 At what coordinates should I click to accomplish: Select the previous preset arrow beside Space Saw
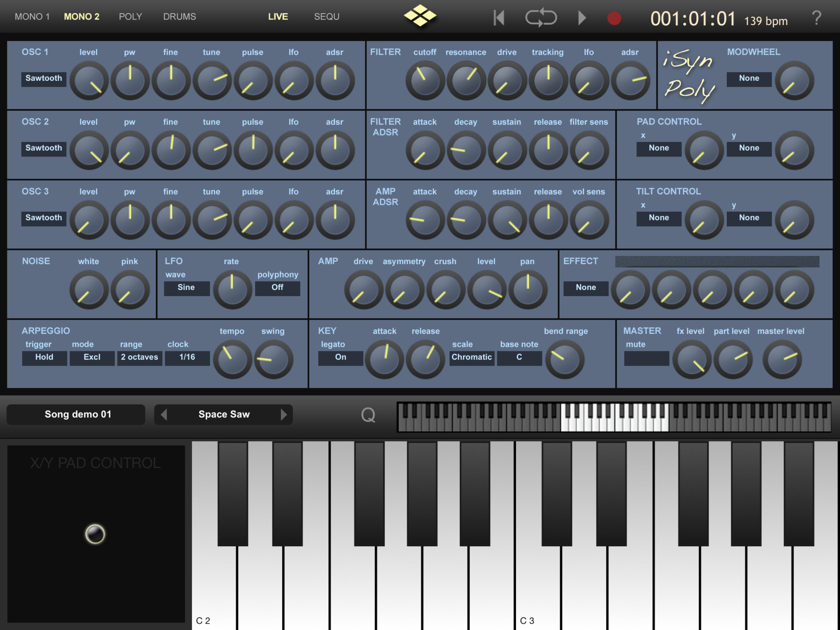click(164, 414)
